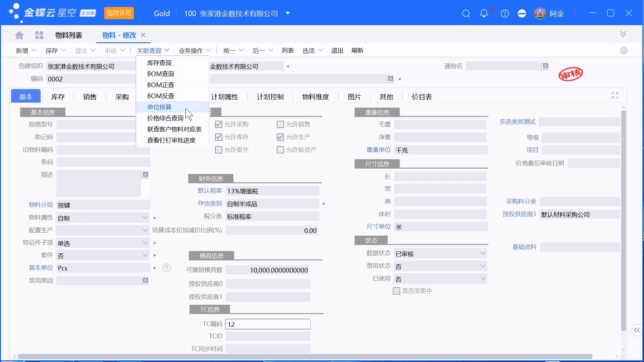Expand the tab panel to fullscreen
This screenshot has width=644, height=362.
click(x=615, y=96)
